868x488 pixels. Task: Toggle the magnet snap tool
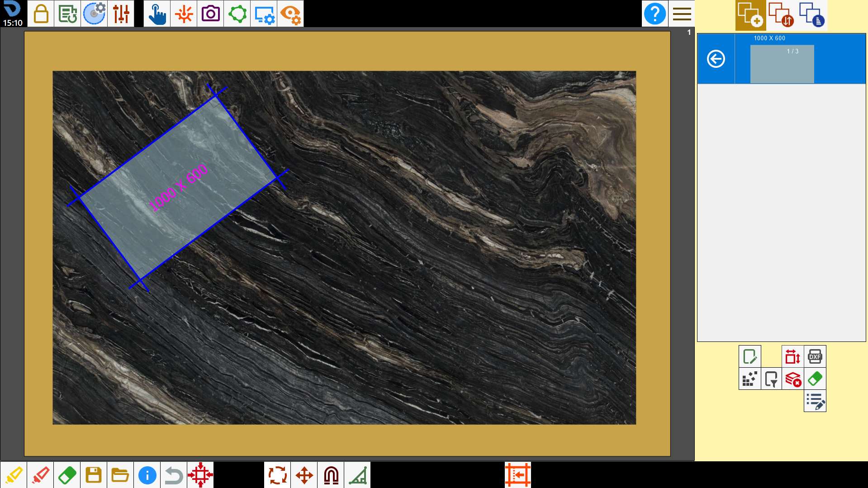[331, 475]
